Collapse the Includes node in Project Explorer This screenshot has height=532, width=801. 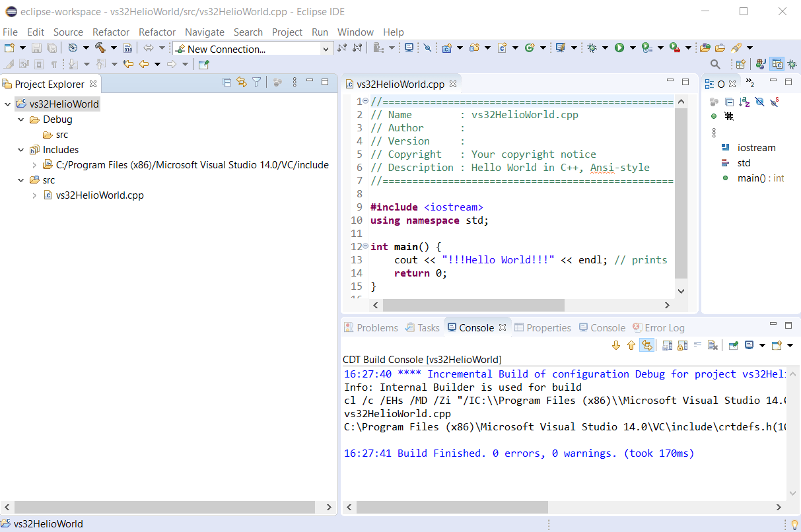[21, 150]
